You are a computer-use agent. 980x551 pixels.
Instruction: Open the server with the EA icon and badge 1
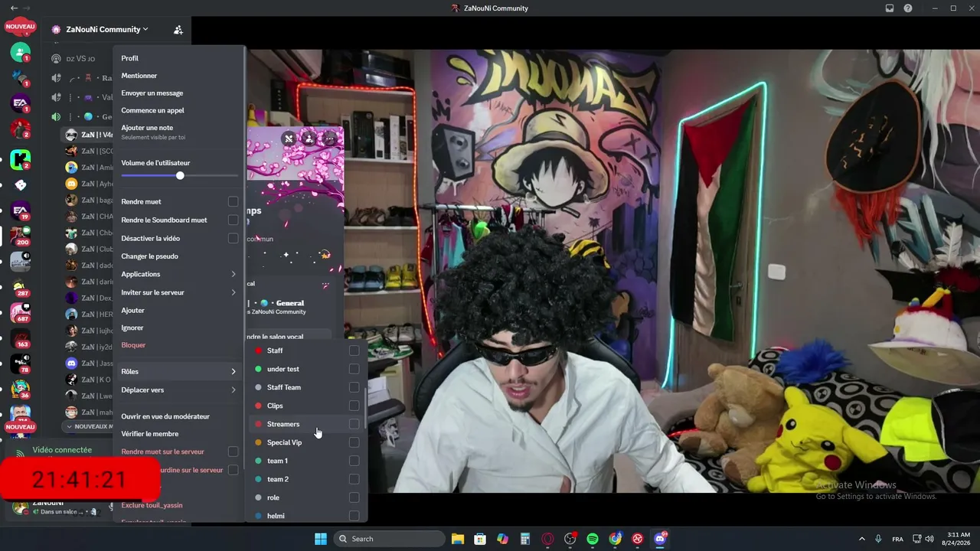click(21, 103)
